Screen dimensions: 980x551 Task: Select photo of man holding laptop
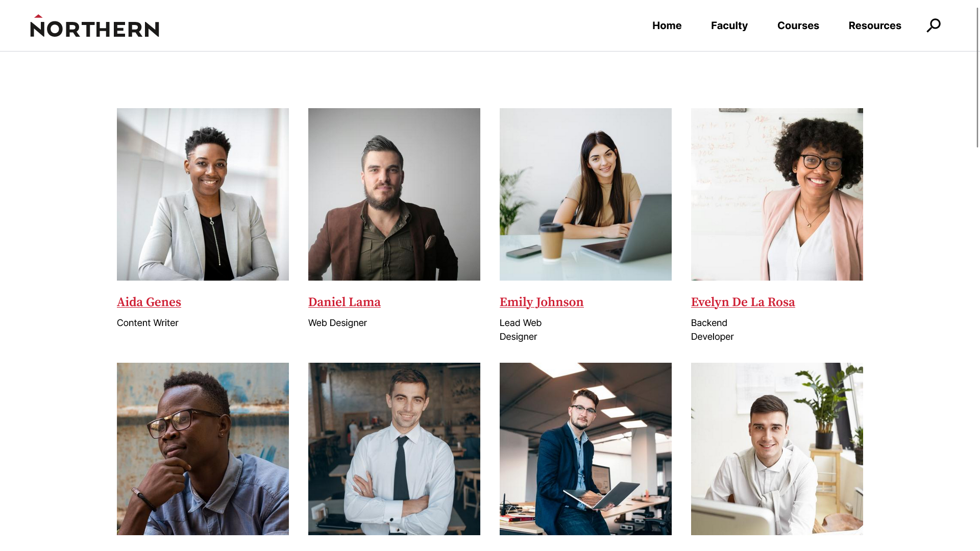(585, 449)
